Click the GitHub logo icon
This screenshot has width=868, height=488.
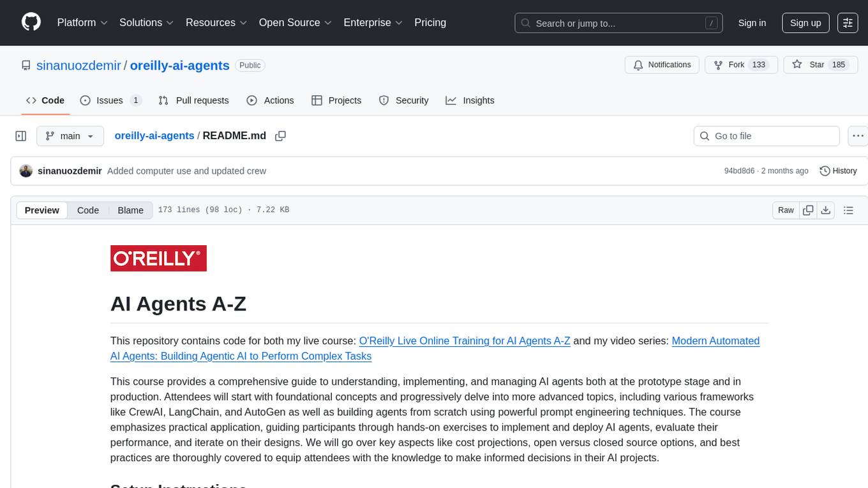[31, 22]
